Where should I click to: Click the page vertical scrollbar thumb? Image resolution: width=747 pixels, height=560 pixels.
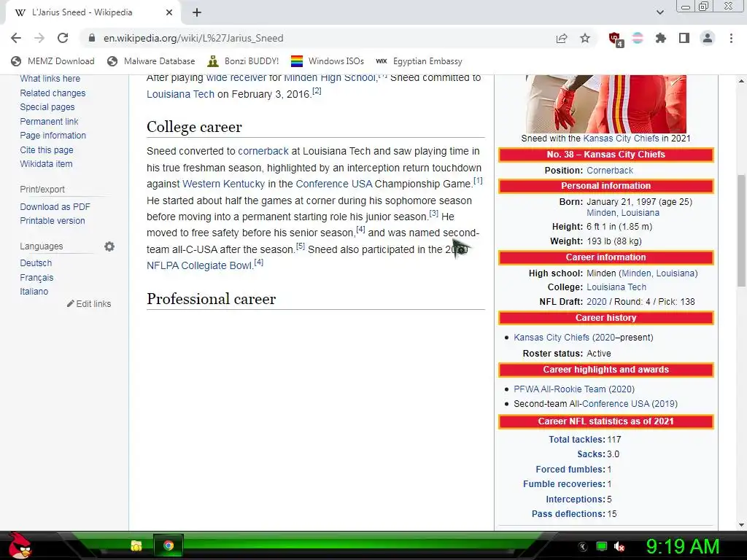741,230
